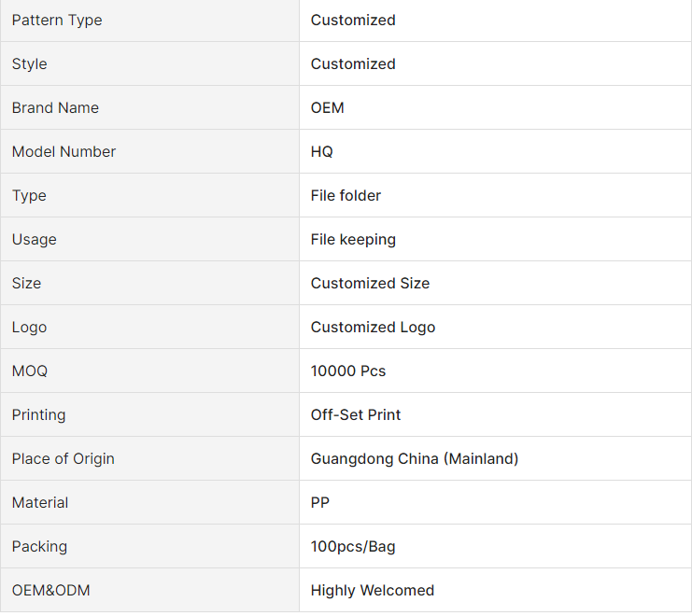
Task: Click the Off-Set Print value
Action: pos(356,415)
